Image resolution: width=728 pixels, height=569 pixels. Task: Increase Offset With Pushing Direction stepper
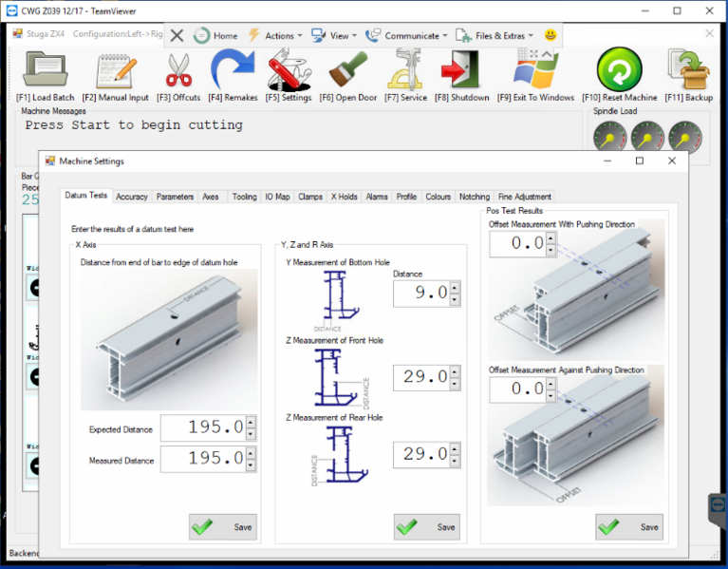point(551,237)
